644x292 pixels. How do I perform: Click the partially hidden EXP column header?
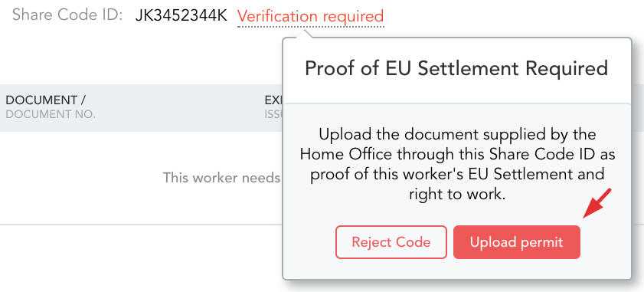click(x=273, y=100)
